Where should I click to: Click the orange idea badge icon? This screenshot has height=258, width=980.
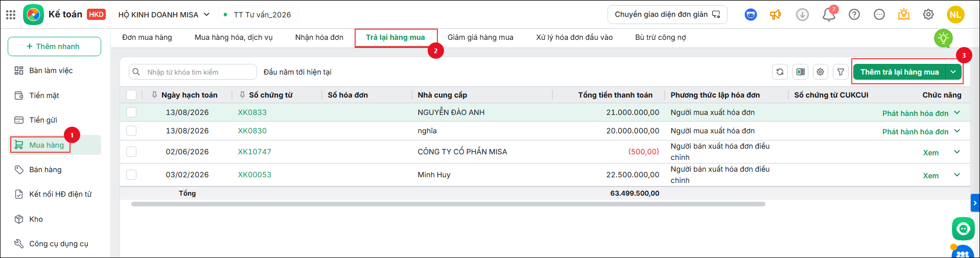903,14
